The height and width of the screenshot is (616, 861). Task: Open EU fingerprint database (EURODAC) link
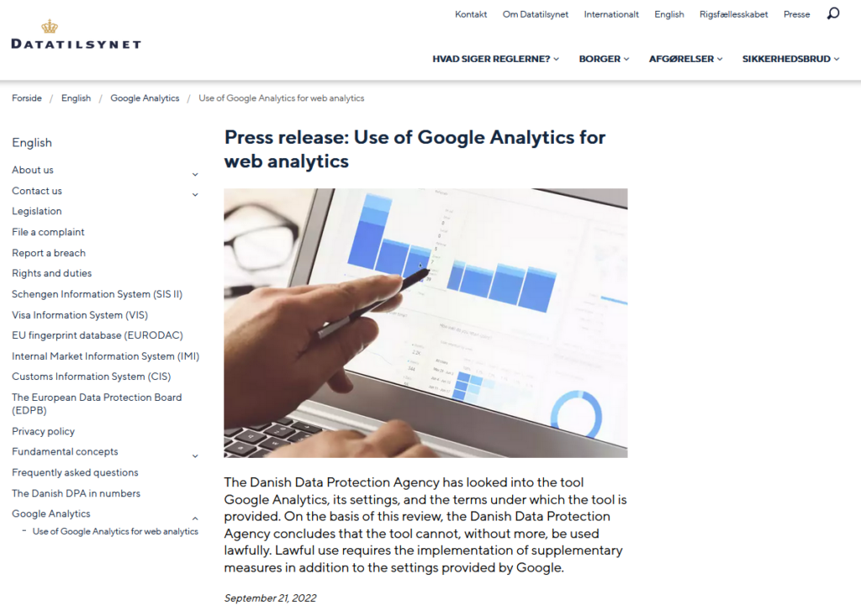[x=98, y=335]
